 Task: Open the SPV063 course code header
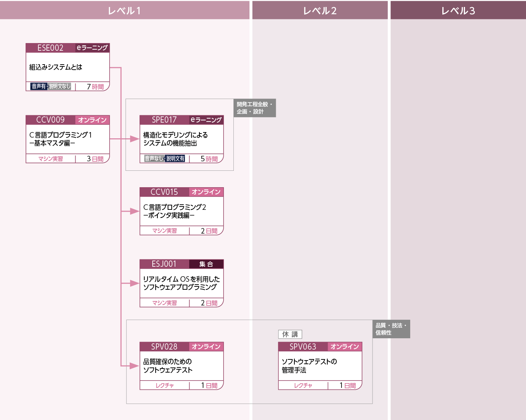coord(303,347)
